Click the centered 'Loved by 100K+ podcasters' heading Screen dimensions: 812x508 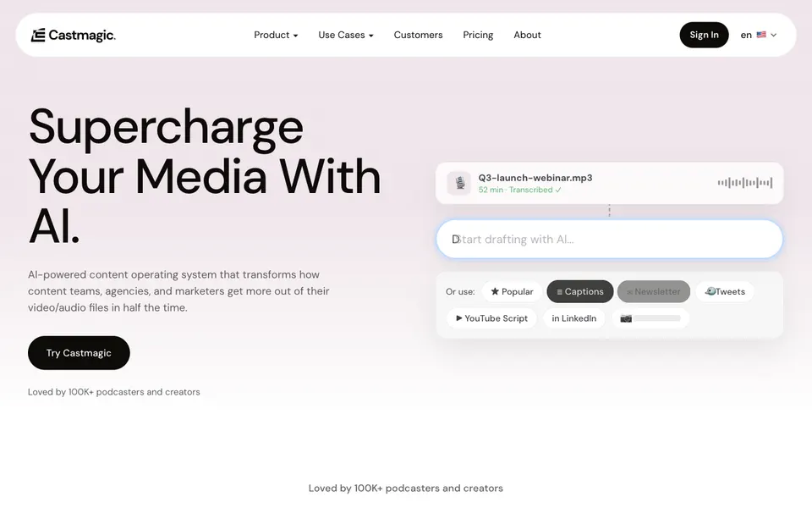tap(405, 488)
